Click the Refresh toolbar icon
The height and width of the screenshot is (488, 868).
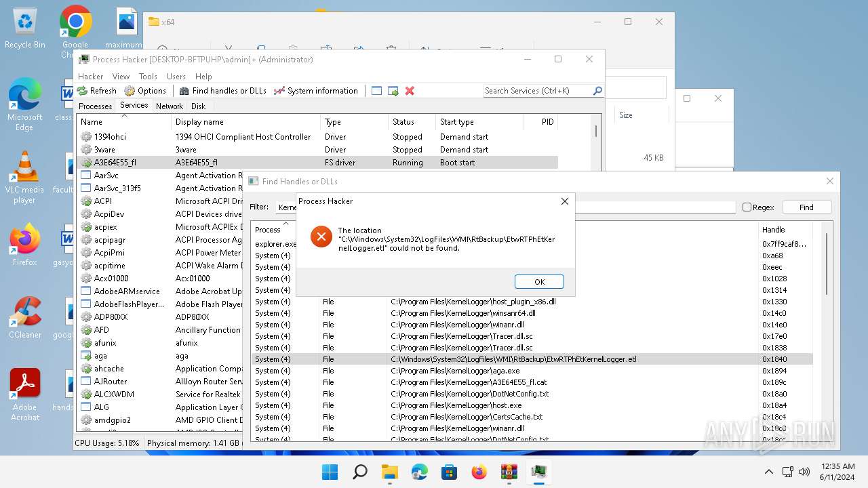pyautogui.click(x=96, y=91)
